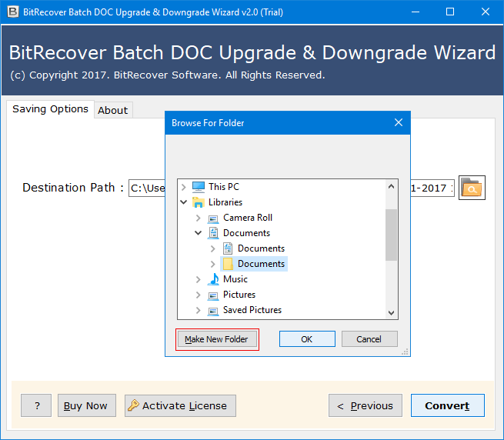Expand the Saved Pictures node
This screenshot has height=440, width=504.
tap(198, 310)
